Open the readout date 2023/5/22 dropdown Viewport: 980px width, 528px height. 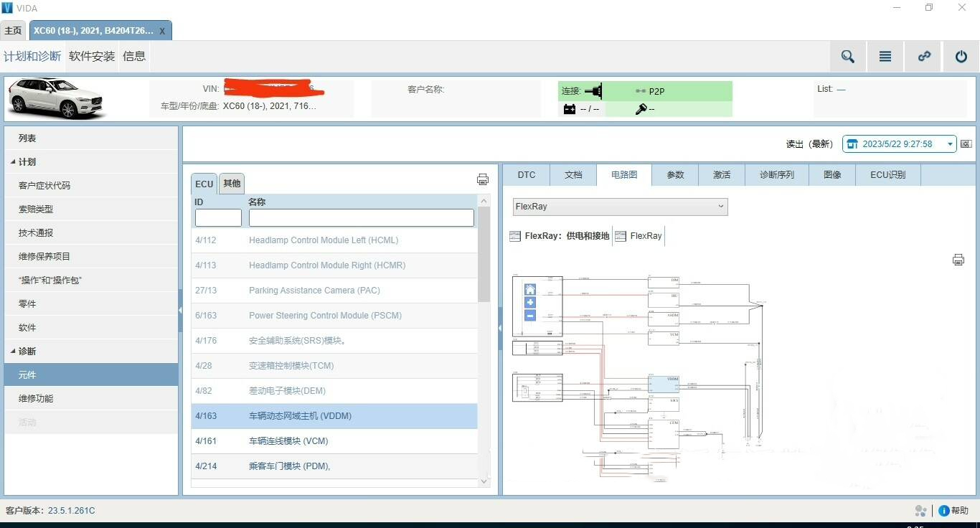coord(899,144)
